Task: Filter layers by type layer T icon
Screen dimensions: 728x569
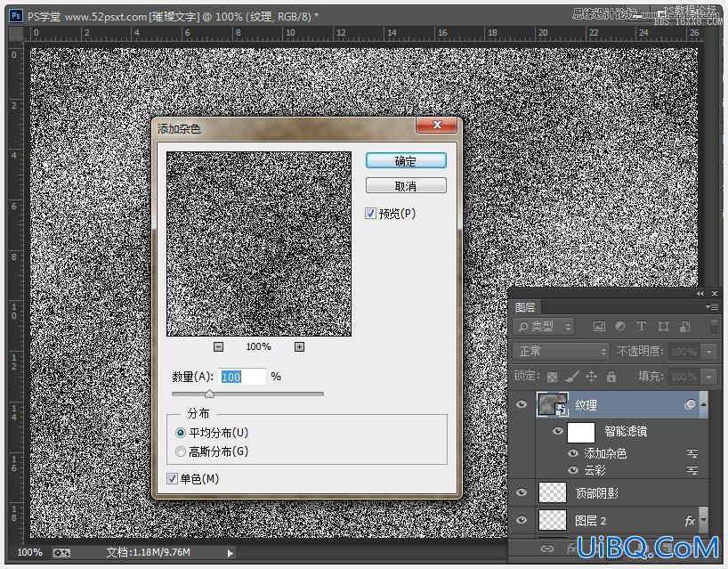Action: click(x=642, y=327)
